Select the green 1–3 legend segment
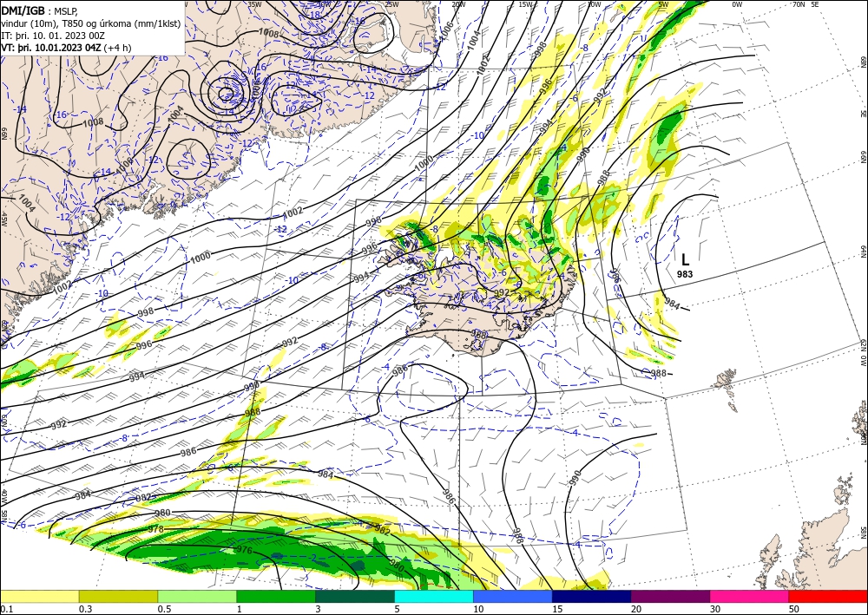 click(x=276, y=596)
